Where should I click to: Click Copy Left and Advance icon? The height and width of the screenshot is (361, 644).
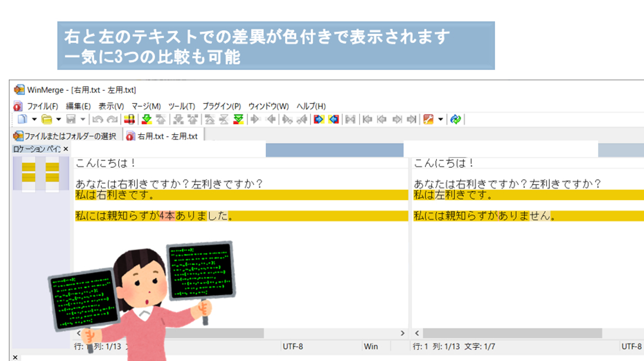302,119
